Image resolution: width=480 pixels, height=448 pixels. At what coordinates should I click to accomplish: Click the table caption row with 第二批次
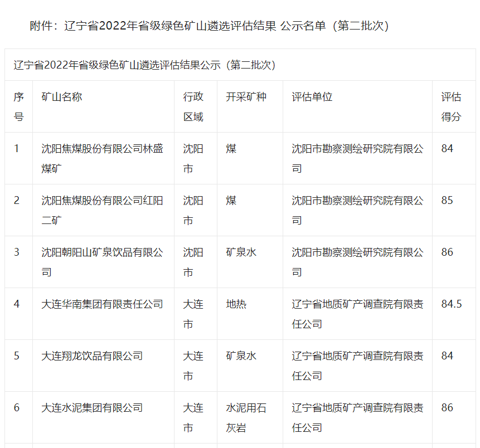(x=144, y=65)
